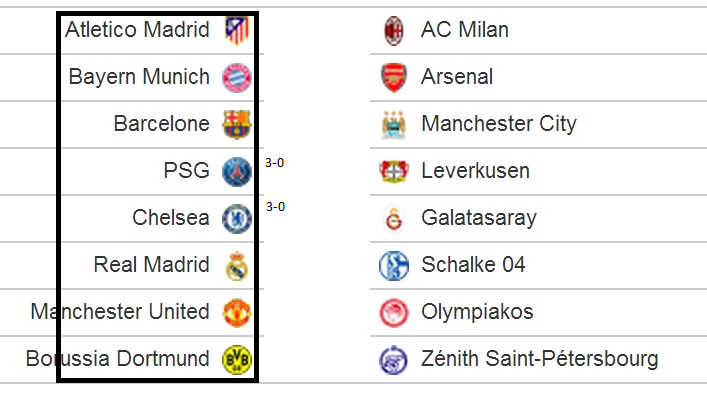The image size is (707, 395).
Task: Click the Olympiakos badge
Action: (394, 312)
